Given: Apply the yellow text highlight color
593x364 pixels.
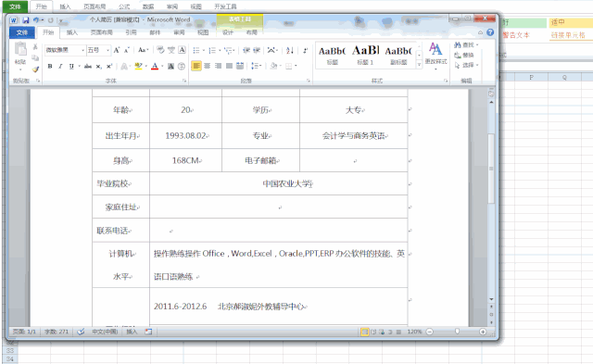Looking at the screenshot, I should [138, 66].
